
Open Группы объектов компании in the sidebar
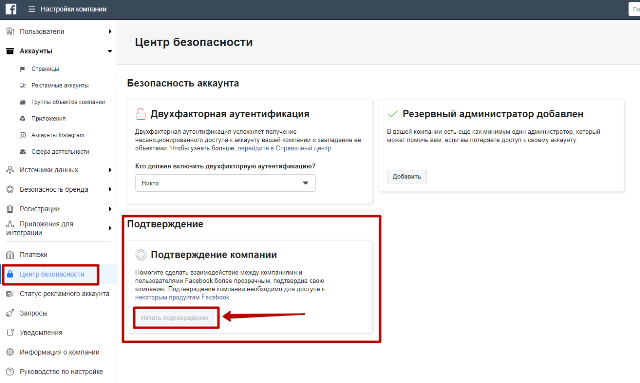[x=68, y=102]
